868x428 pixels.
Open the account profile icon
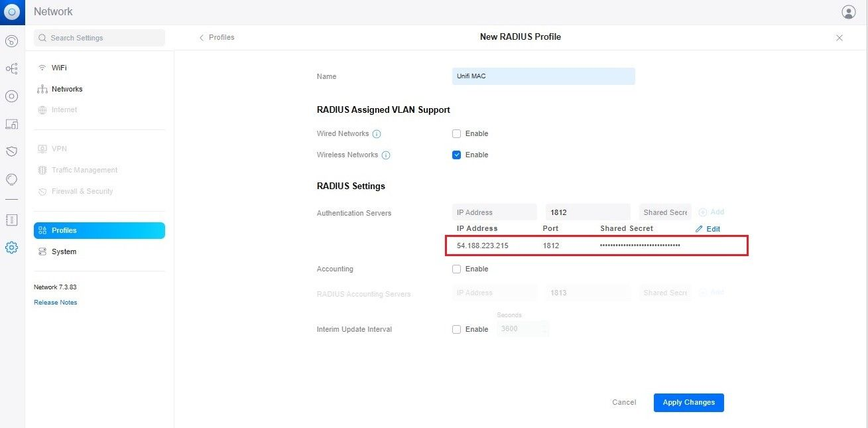pyautogui.click(x=848, y=11)
